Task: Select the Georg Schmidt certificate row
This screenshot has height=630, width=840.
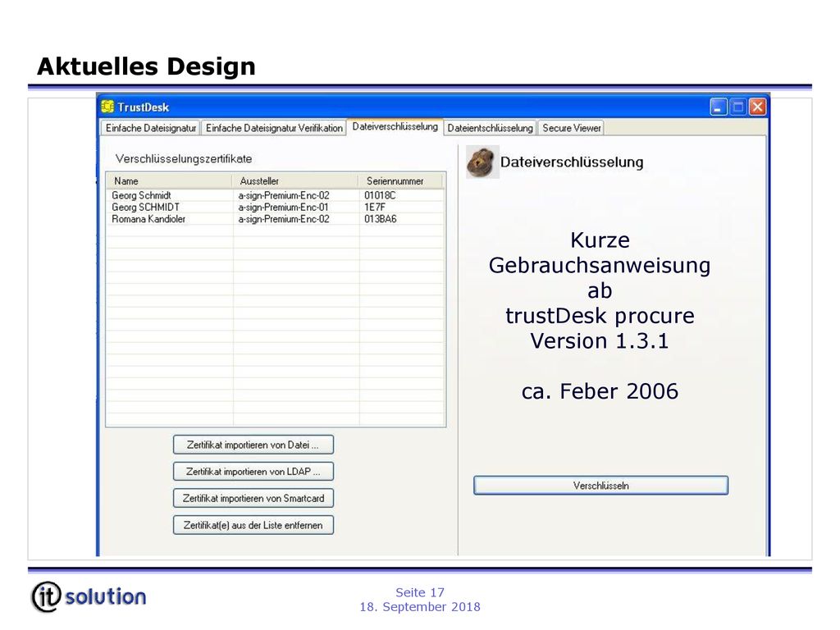Action: coord(276,195)
